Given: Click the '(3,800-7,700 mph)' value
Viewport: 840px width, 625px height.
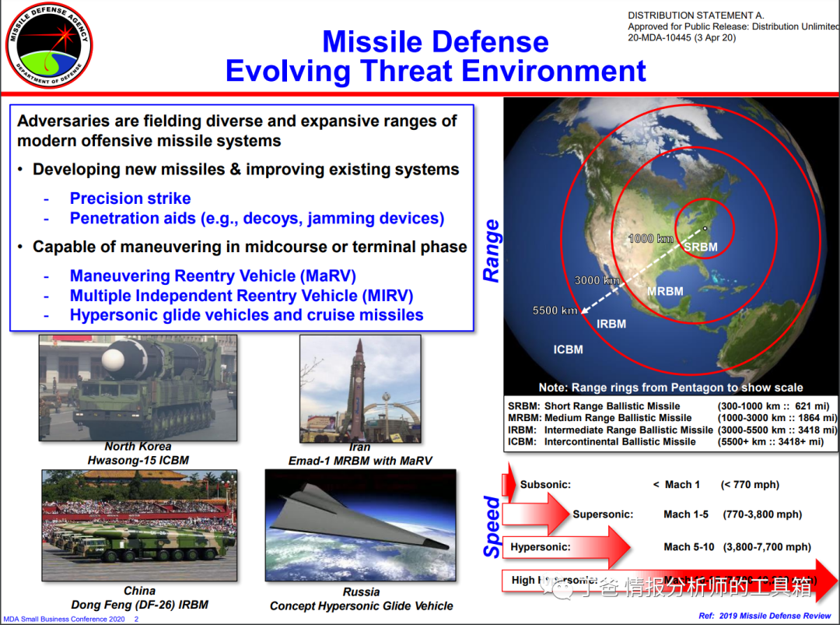Looking at the screenshot, I should tap(767, 547).
